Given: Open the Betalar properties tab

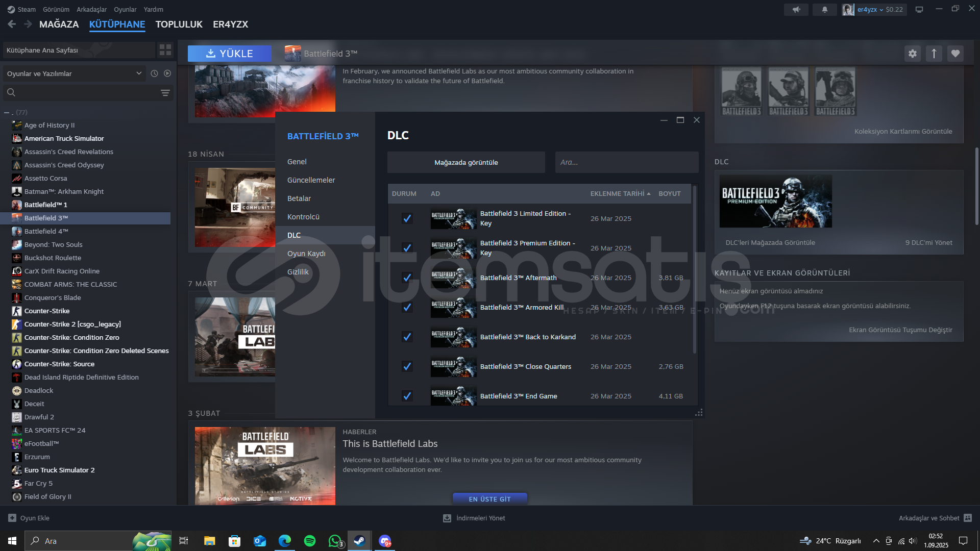Looking at the screenshot, I should coord(325,198).
